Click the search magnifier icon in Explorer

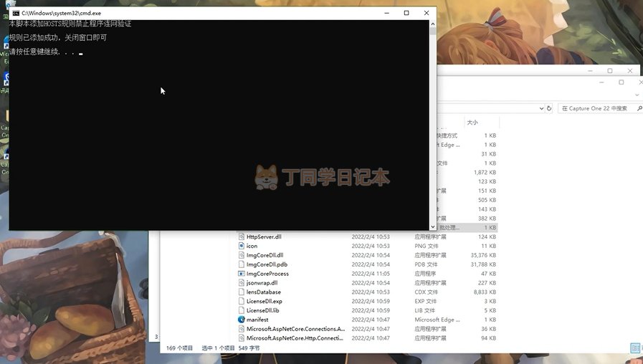[639, 108]
